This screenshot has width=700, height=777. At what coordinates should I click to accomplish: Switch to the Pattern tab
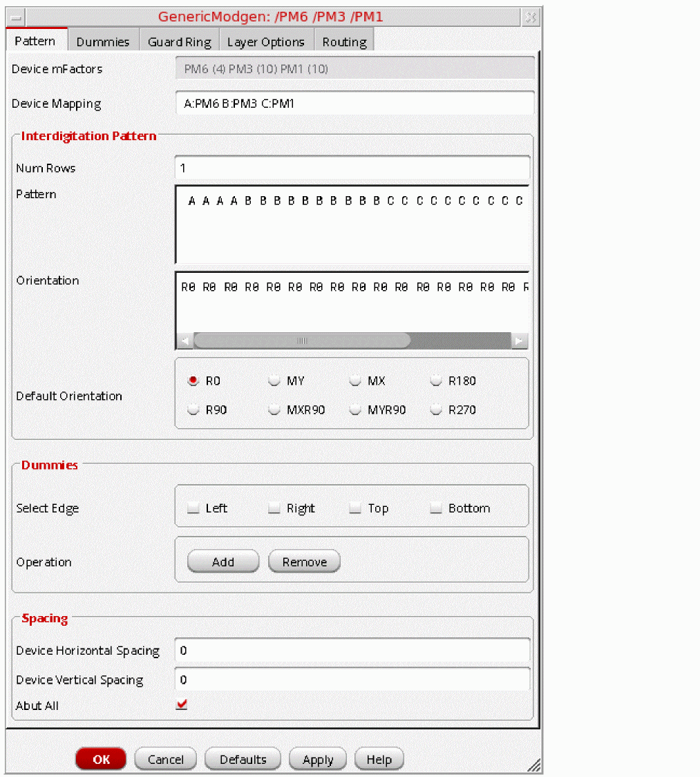pos(35,41)
